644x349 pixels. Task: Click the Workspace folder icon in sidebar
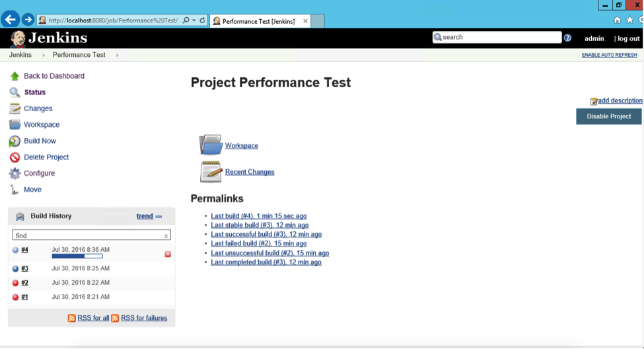[15, 124]
